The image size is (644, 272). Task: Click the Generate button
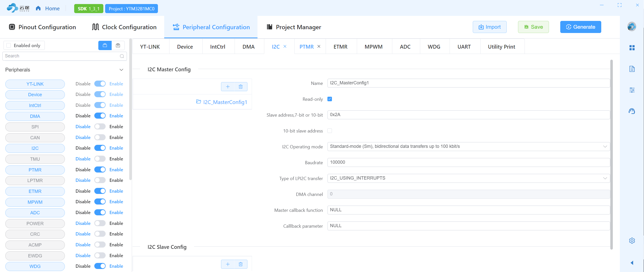(580, 27)
